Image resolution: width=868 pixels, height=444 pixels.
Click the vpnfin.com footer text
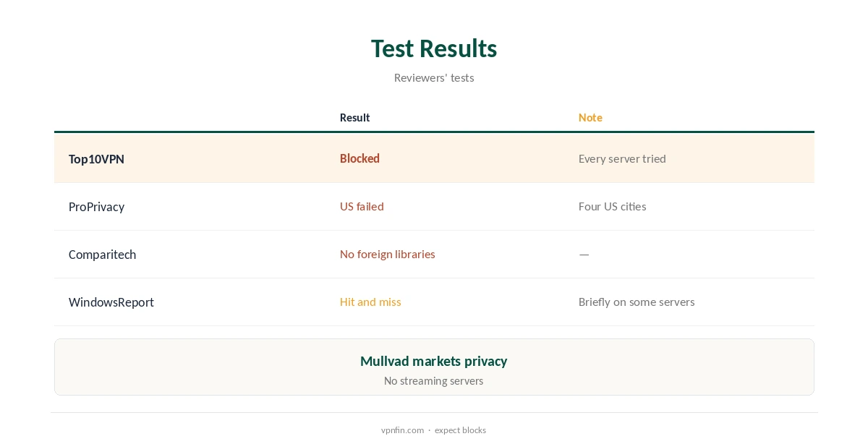click(402, 430)
